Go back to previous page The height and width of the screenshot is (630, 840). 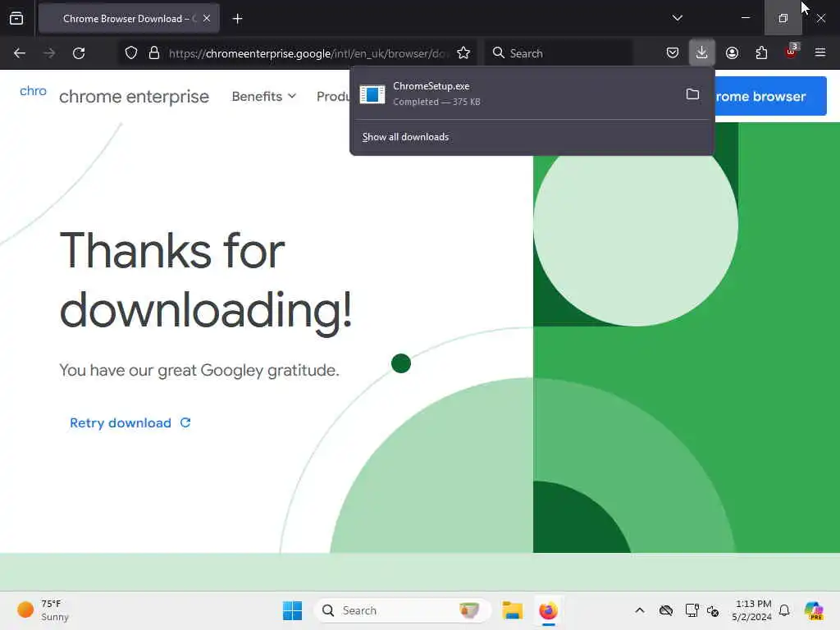point(20,53)
